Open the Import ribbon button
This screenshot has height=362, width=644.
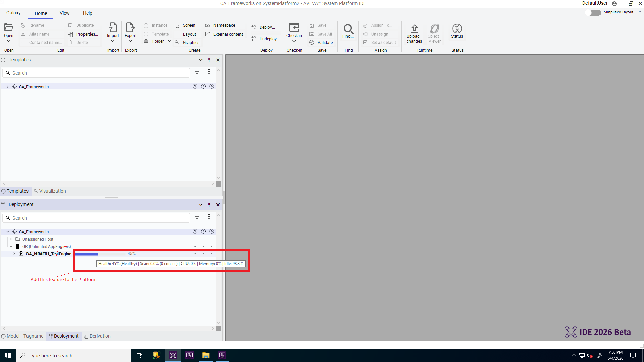click(113, 33)
